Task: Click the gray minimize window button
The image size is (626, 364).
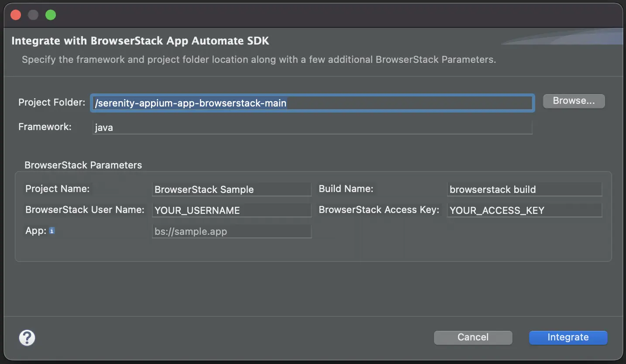Action: tap(33, 15)
